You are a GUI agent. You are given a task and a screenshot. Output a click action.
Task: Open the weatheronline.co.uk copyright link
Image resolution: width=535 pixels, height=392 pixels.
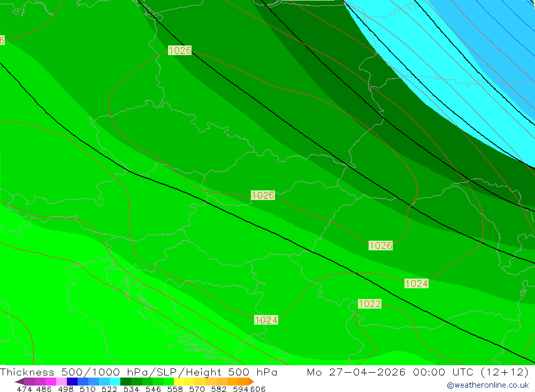click(x=488, y=385)
